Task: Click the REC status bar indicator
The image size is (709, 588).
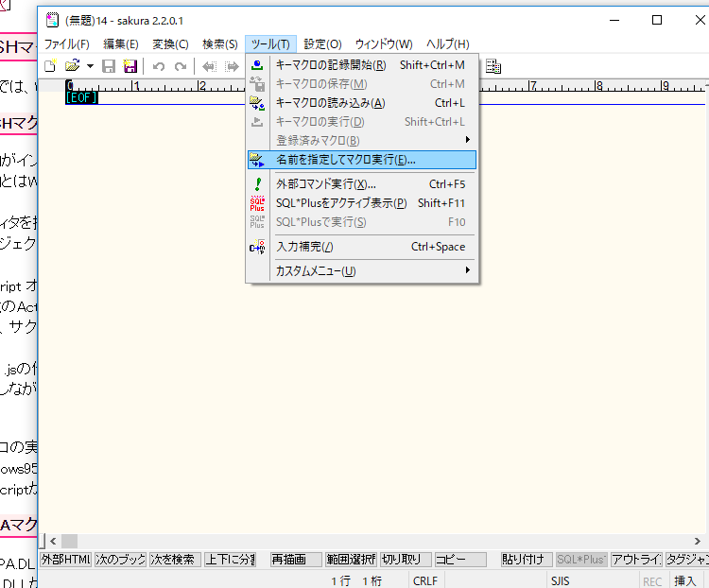Action: pyautogui.click(x=652, y=581)
